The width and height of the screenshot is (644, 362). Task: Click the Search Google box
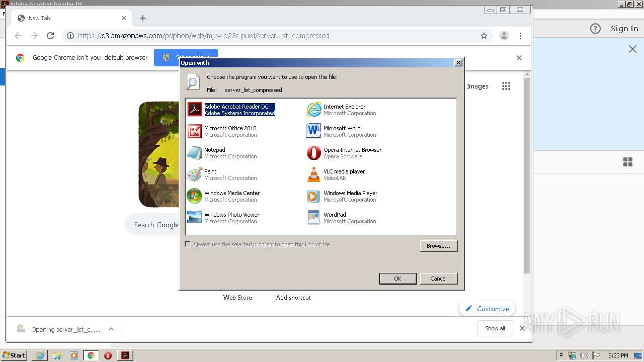[152, 225]
